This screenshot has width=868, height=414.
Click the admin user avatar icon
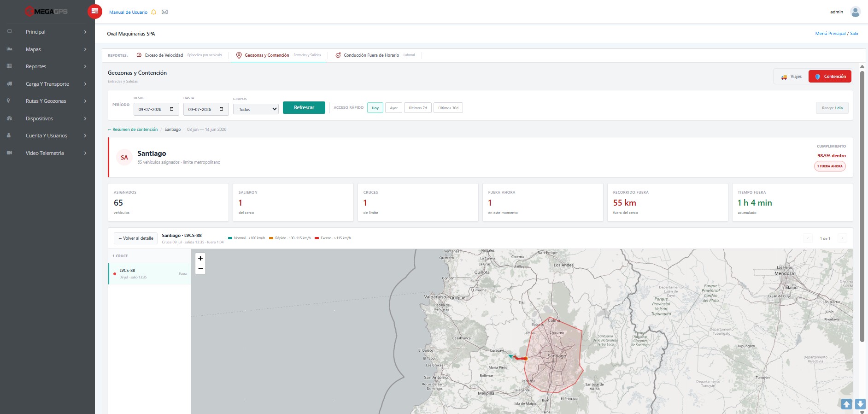[x=855, y=12]
